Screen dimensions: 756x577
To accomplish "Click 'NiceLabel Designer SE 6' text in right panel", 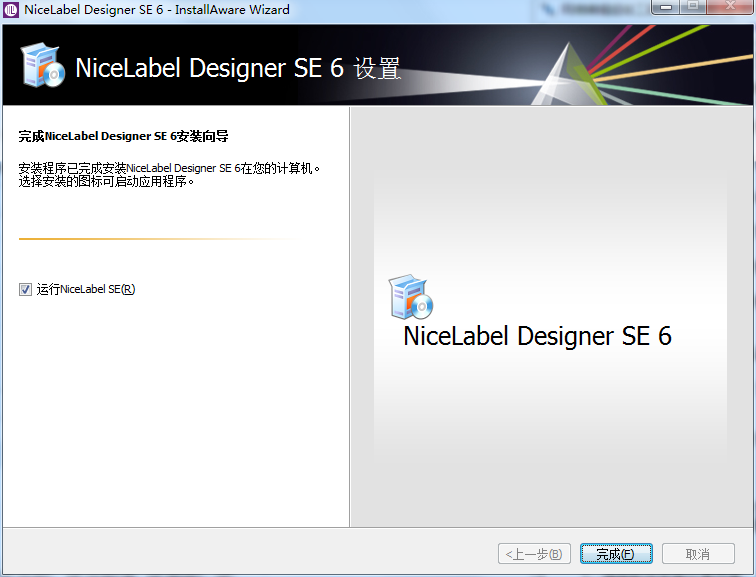I will pyautogui.click(x=537, y=336).
